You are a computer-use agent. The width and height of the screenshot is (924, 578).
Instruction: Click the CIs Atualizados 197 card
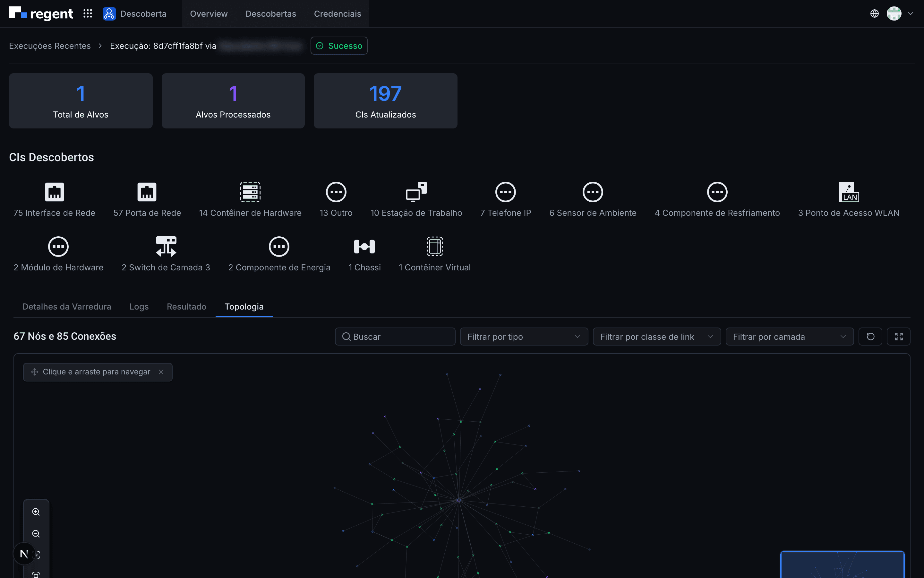click(x=386, y=101)
